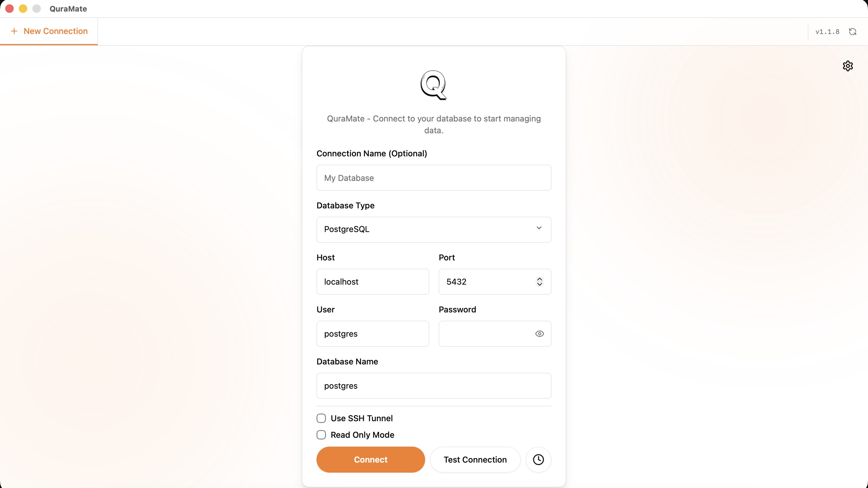Image resolution: width=868 pixels, height=488 pixels.
Task: Click the up arrow on the Port stepper
Action: 539,278
